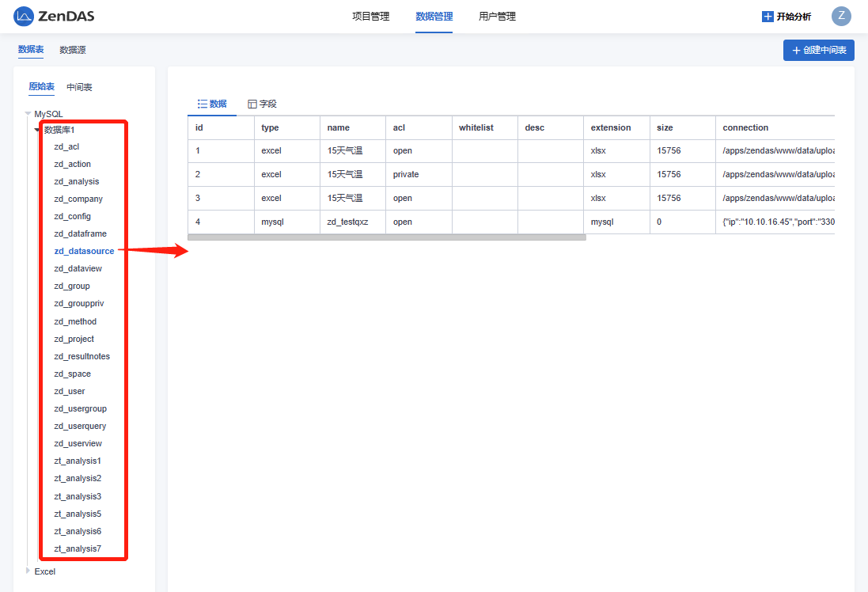This screenshot has width=868, height=592.
Task: Collapse the MySQL tree node
Action: click(x=28, y=114)
